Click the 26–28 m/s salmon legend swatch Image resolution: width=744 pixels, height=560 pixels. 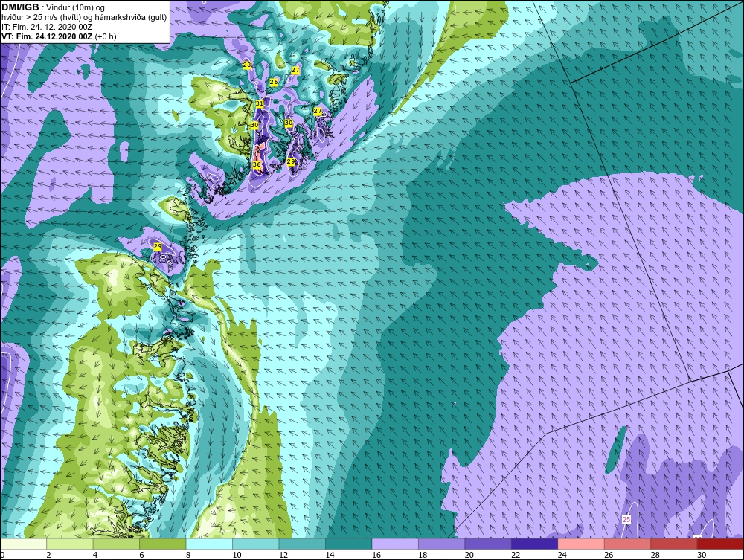(628, 544)
